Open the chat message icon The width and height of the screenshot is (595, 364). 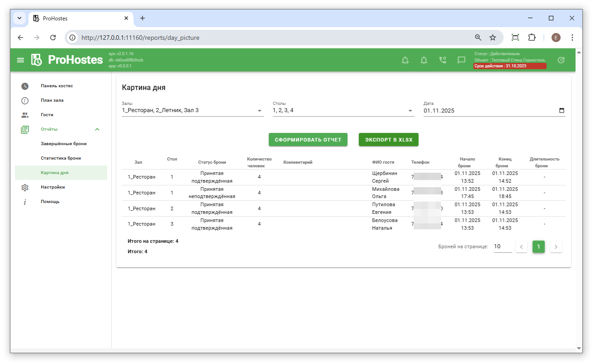(x=461, y=60)
